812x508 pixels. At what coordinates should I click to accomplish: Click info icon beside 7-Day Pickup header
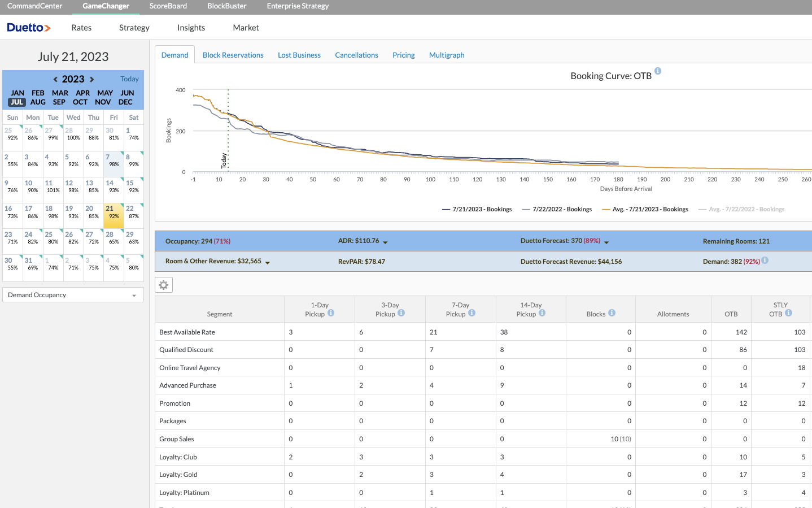point(472,313)
